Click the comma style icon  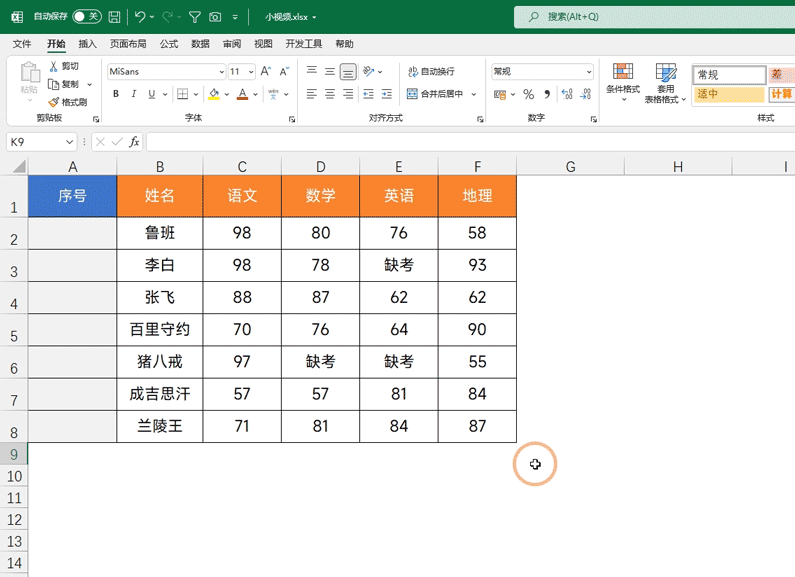click(x=547, y=94)
